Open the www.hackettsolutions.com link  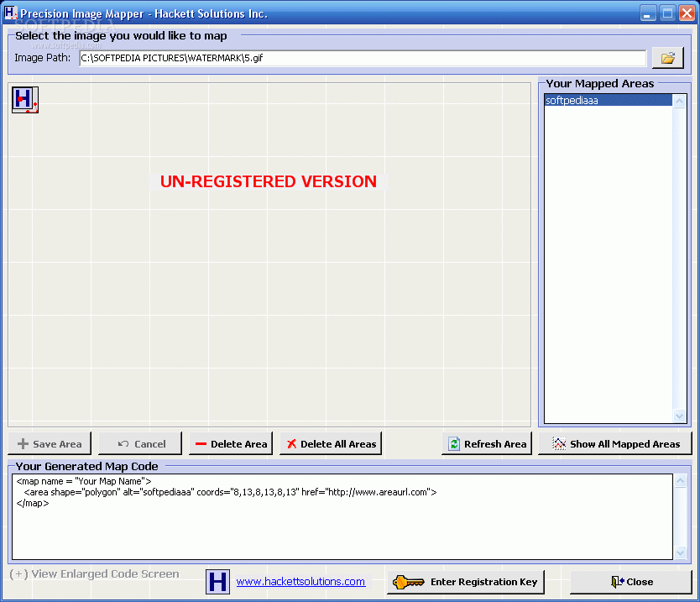coord(300,582)
